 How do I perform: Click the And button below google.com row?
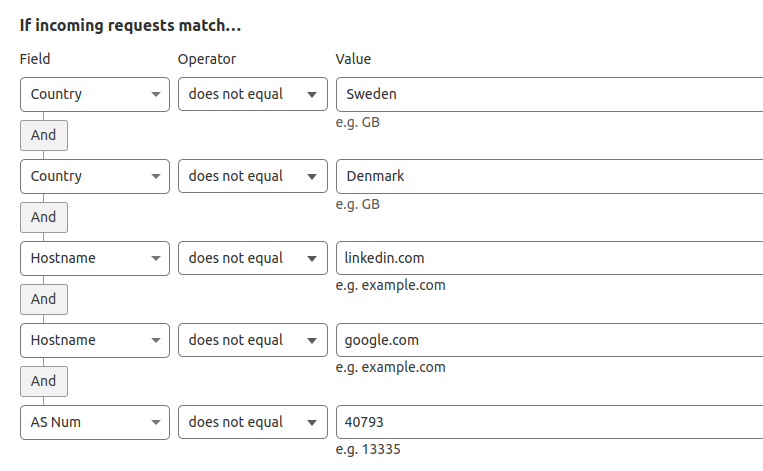(x=44, y=381)
